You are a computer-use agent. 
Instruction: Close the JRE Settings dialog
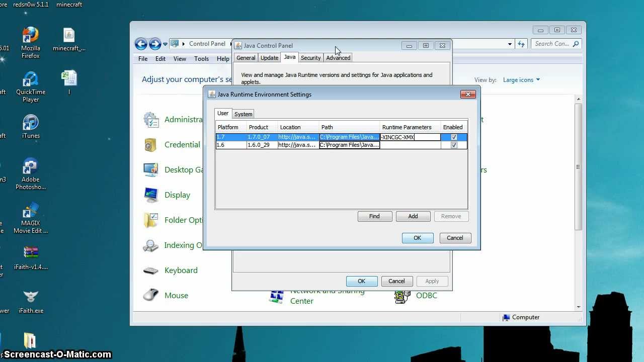click(x=468, y=94)
